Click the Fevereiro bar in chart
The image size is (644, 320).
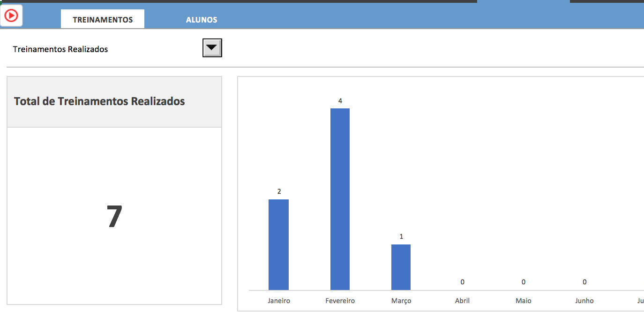pos(340,199)
